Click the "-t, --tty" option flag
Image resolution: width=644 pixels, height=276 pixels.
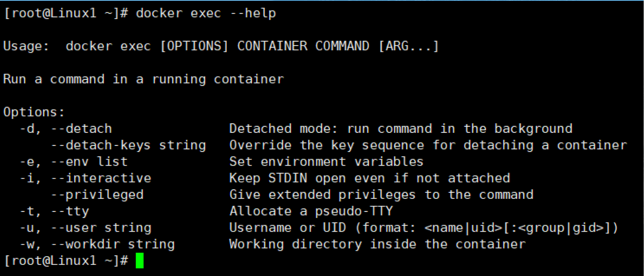pyautogui.click(x=54, y=211)
